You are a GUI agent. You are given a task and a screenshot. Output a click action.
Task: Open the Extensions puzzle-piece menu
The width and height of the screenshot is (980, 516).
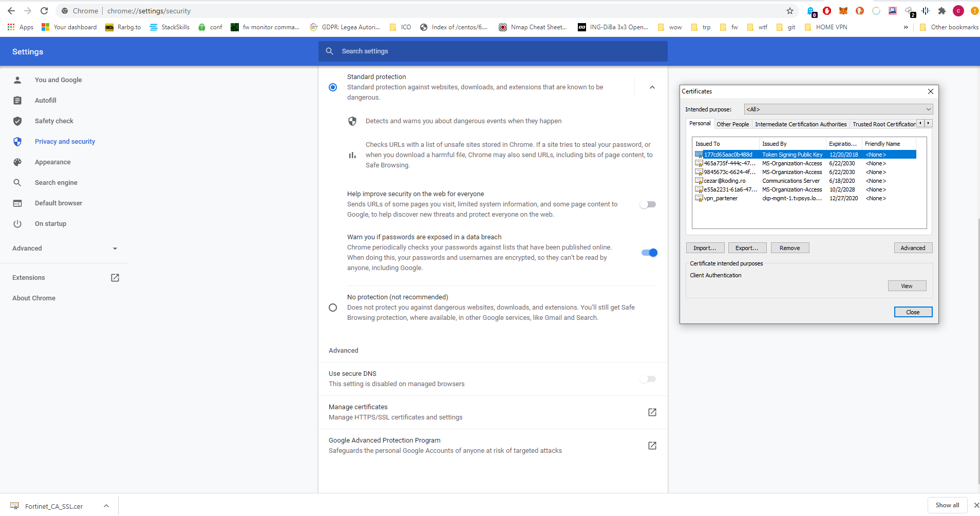pyautogui.click(x=941, y=11)
